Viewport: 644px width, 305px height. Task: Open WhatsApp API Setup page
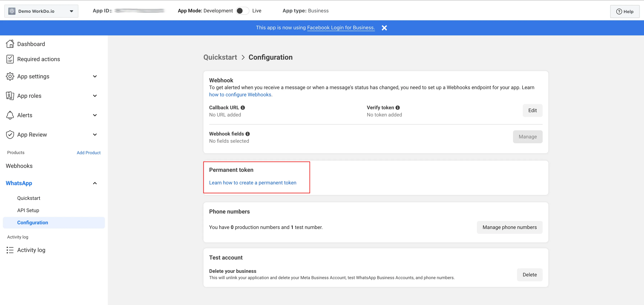click(x=28, y=210)
